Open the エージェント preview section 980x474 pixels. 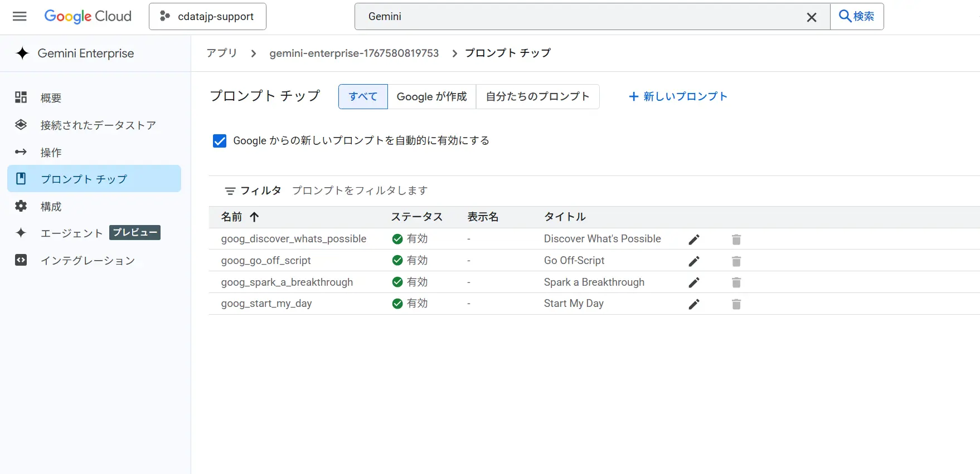click(x=71, y=233)
